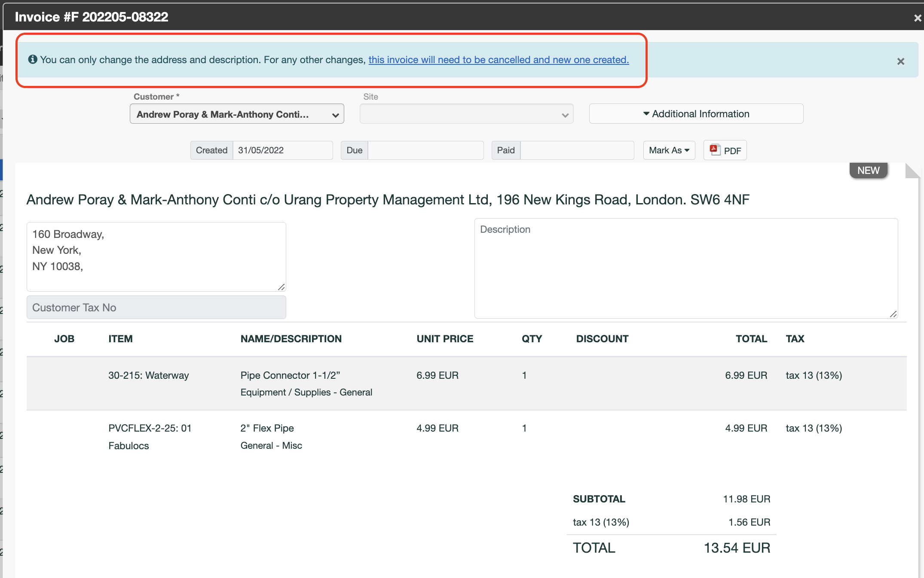This screenshot has height=578, width=924.
Task: Open the cancel-and-recreate invoice link
Action: pyautogui.click(x=499, y=60)
